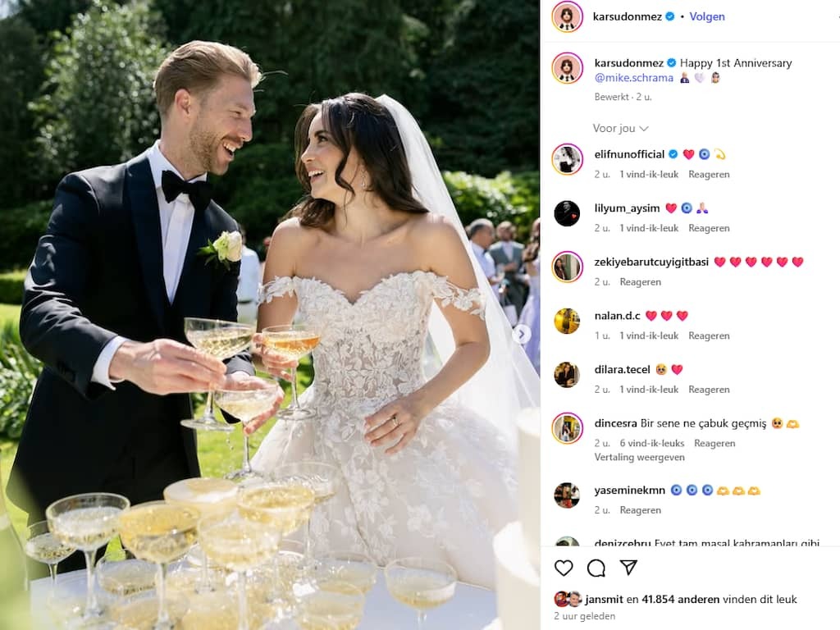View likes on dincesra comment '6 vind-ik-leuks'
Viewport: 840px width, 630px height.
652,444
